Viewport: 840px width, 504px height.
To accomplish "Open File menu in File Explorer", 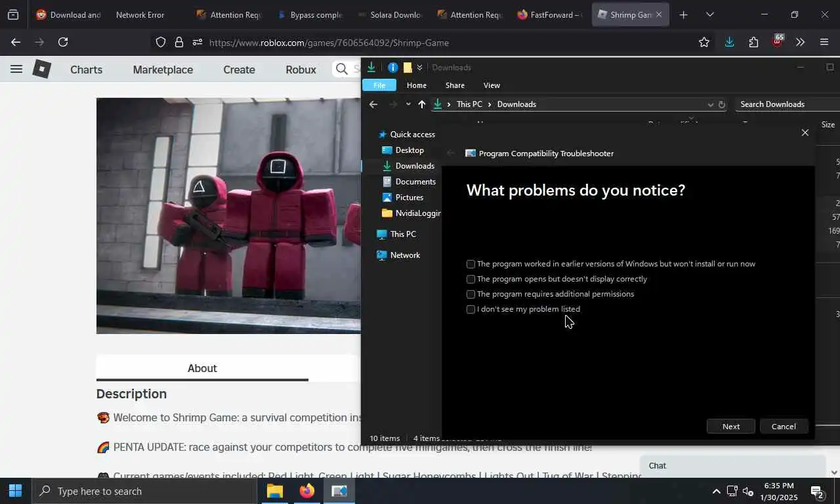I will (x=379, y=85).
